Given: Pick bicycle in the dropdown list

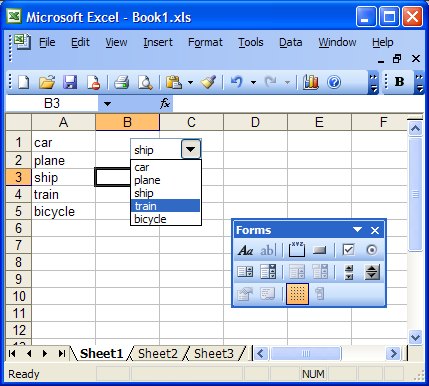Looking at the screenshot, I should click(166, 219).
